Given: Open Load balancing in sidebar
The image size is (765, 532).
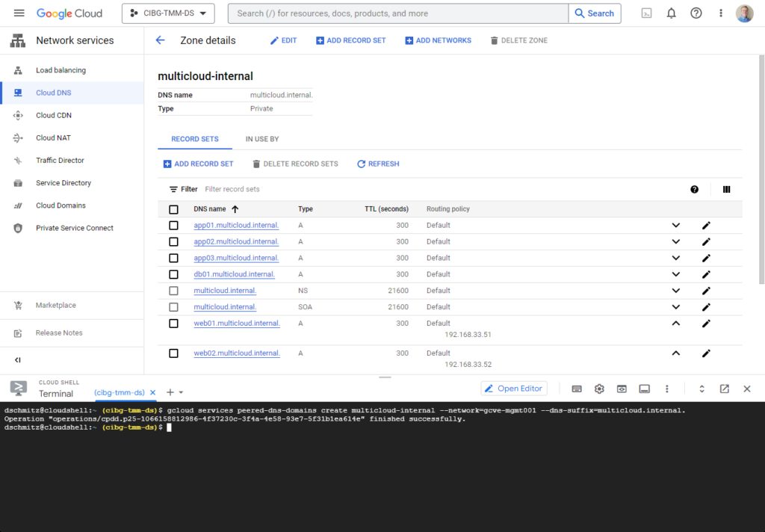Looking at the screenshot, I should coord(61,70).
